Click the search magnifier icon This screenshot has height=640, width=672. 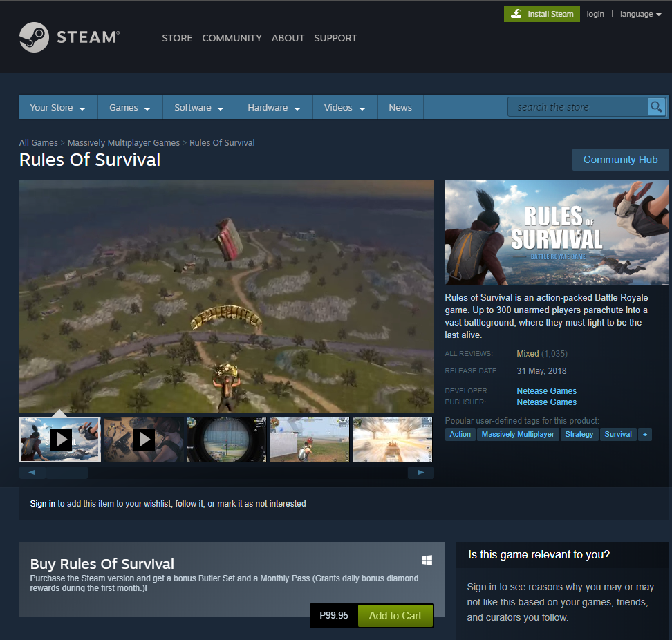[656, 106]
